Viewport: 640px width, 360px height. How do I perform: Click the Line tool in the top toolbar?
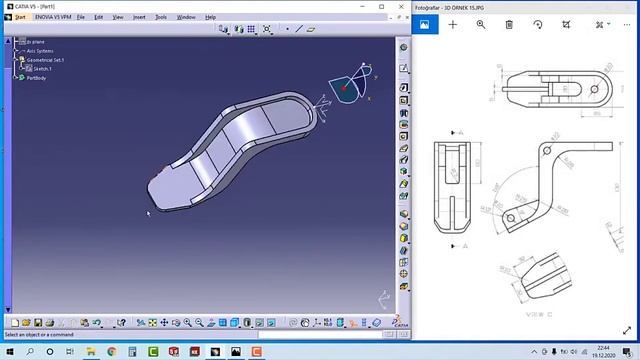click(x=299, y=29)
